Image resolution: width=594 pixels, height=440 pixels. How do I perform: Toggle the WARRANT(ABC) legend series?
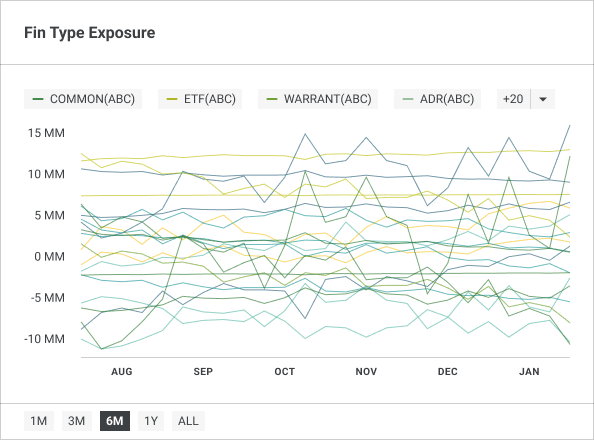(x=318, y=99)
